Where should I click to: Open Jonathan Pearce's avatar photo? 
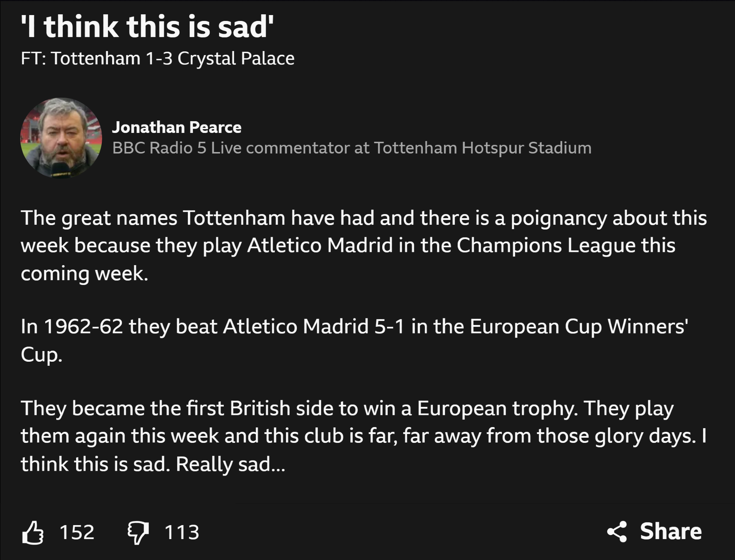click(61, 138)
